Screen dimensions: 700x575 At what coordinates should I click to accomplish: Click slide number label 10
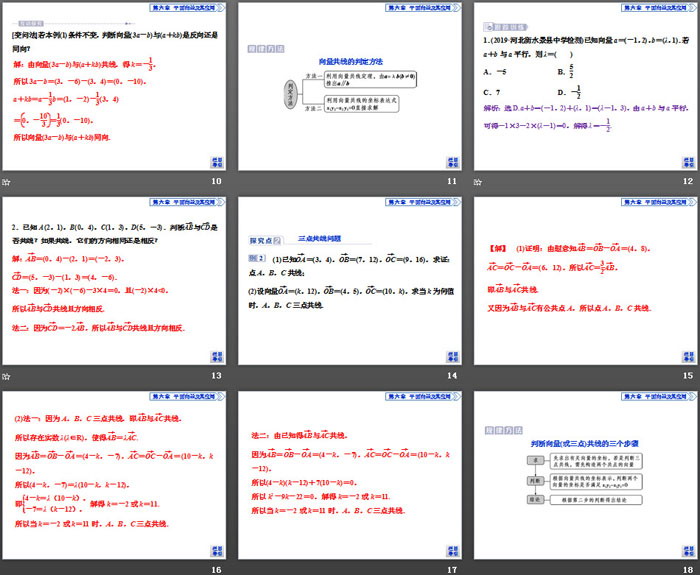coord(217,181)
